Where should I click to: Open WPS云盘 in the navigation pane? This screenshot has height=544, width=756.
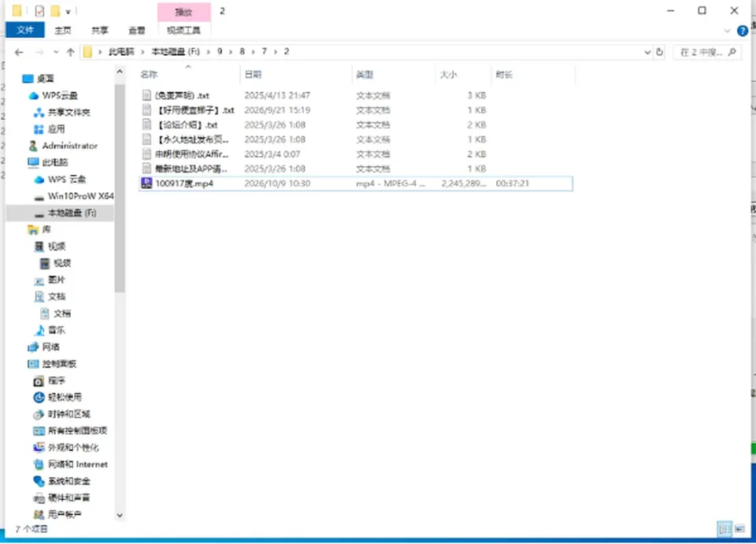53,95
